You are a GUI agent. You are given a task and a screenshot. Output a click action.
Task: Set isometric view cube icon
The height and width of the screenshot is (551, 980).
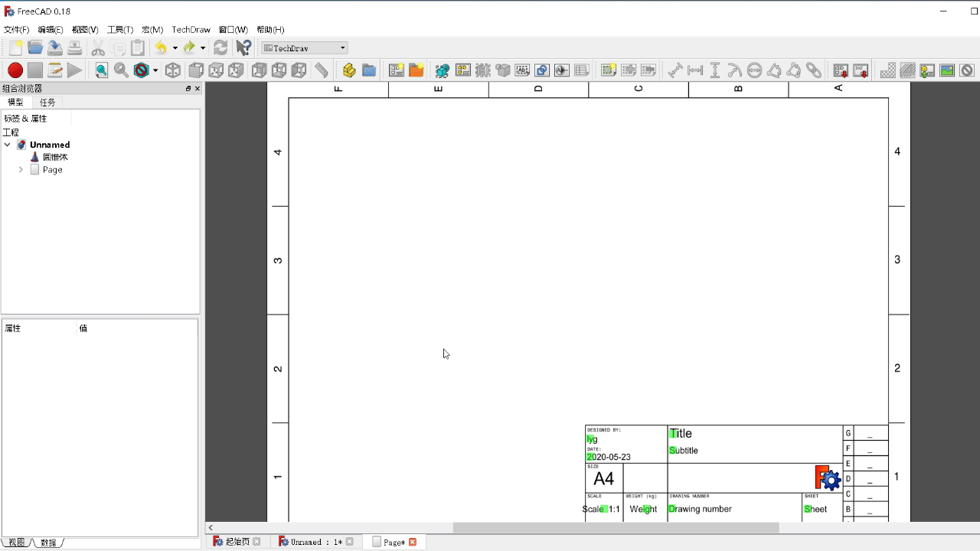point(173,70)
